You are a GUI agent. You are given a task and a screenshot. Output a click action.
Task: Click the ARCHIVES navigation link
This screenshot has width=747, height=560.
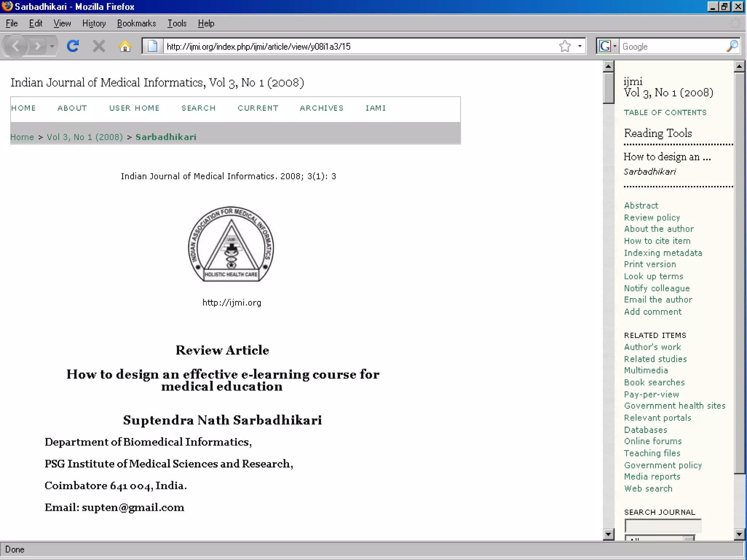[321, 108]
